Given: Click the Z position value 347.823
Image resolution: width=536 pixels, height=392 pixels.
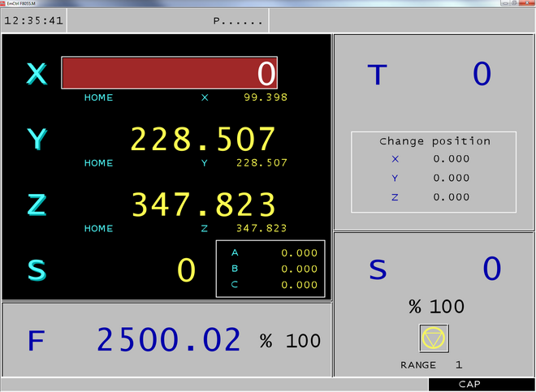Looking at the screenshot, I should coord(203,205).
